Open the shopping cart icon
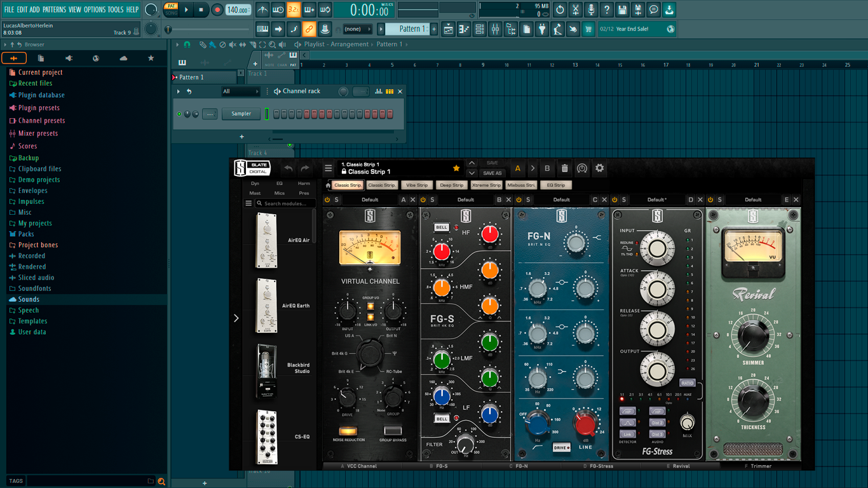The height and width of the screenshot is (488, 868). 588,29
